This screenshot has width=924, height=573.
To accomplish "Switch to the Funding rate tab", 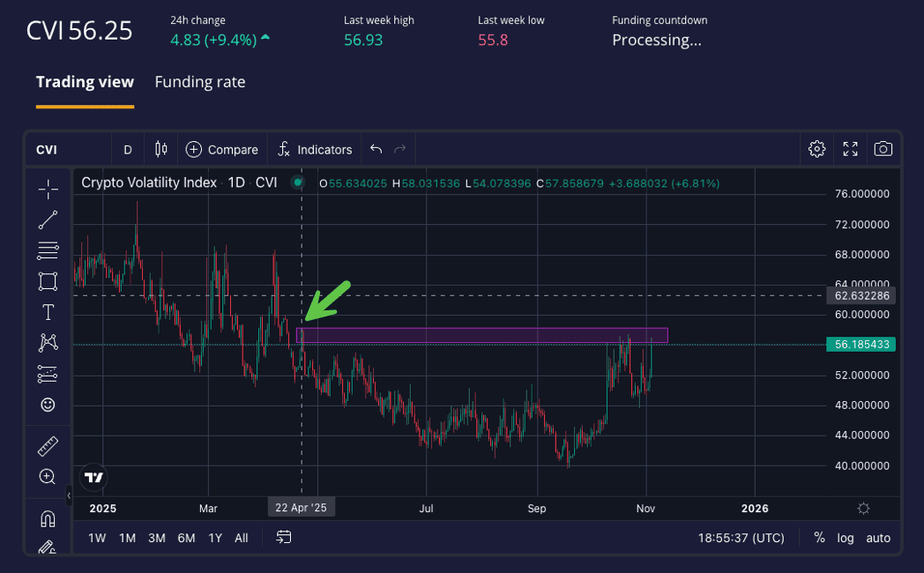I will tap(200, 82).
